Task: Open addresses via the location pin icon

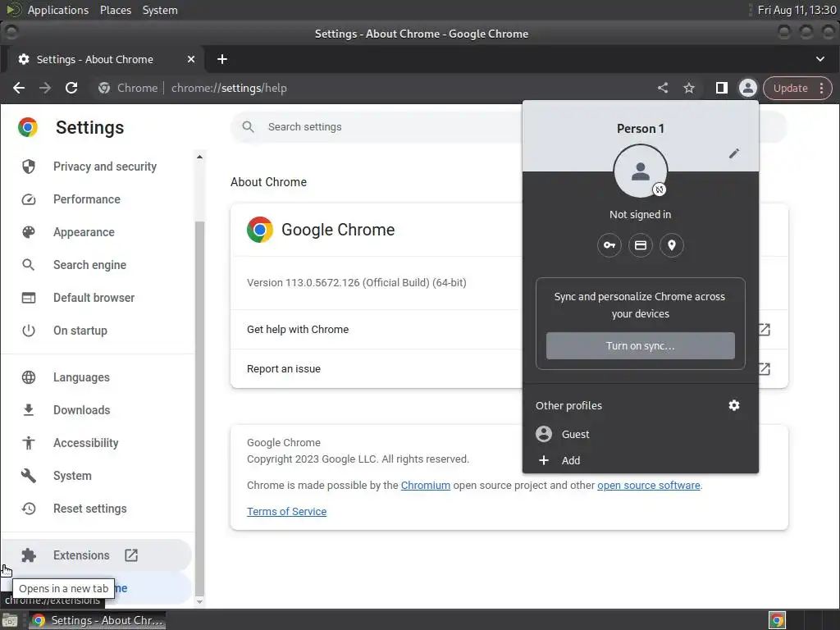Action: click(x=672, y=245)
